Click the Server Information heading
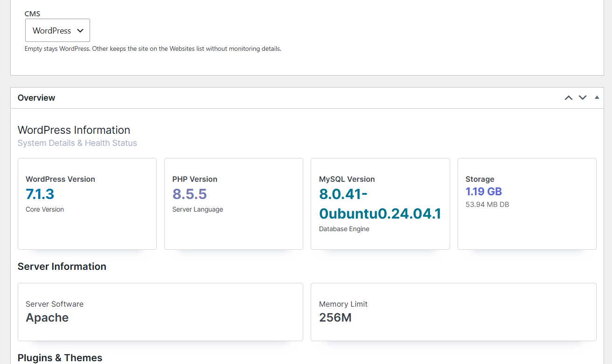 pyautogui.click(x=62, y=267)
